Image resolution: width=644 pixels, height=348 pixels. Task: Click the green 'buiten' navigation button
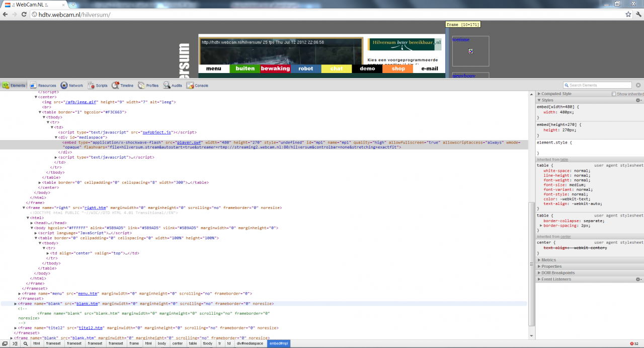pos(245,68)
